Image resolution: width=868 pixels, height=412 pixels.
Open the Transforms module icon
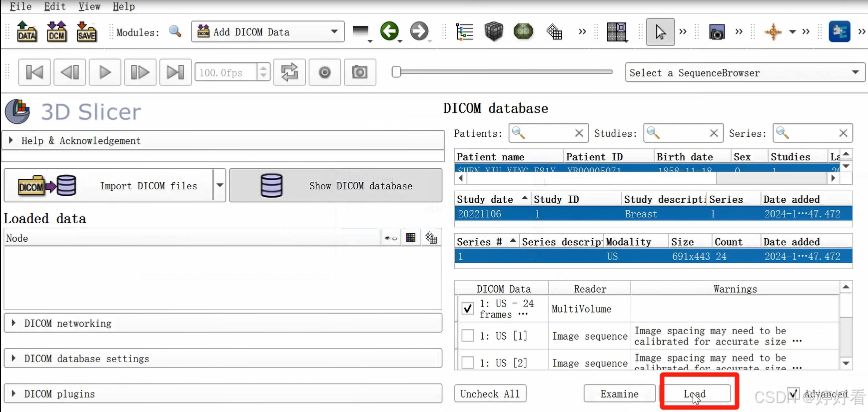click(554, 32)
